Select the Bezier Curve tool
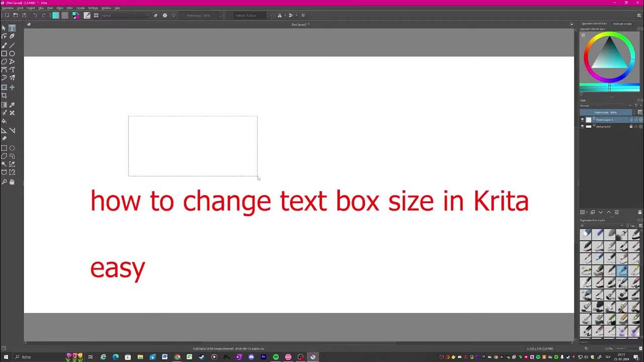Screen dimensions: 644x362 coord(4,69)
